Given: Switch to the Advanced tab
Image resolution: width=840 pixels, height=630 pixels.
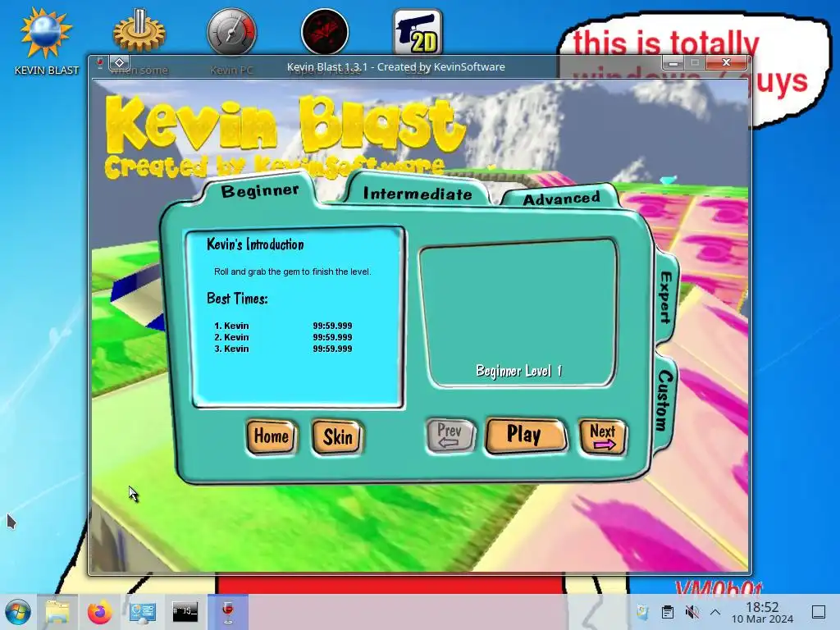Looking at the screenshot, I should (x=561, y=199).
